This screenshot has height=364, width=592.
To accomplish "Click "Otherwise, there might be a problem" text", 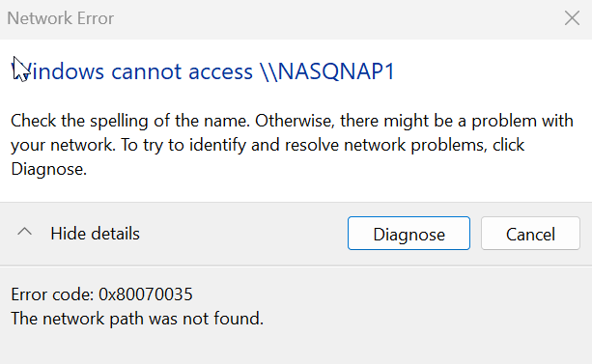I will 380,122.
